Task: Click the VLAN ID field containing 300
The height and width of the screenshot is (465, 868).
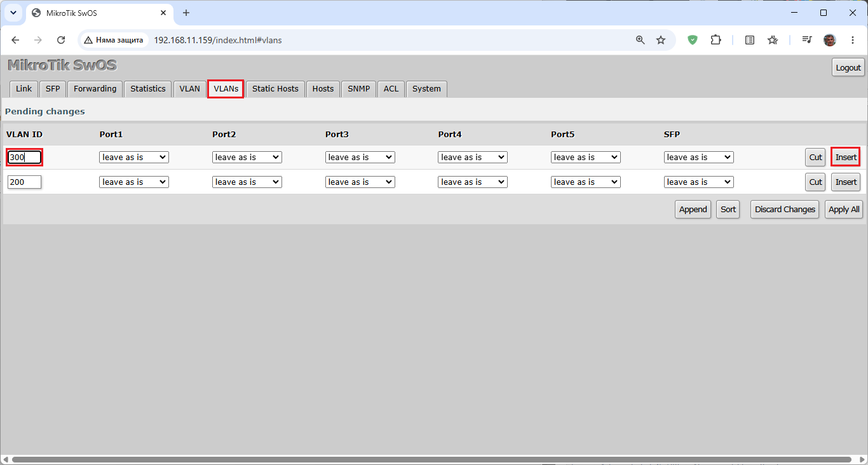Action: pyautogui.click(x=25, y=158)
